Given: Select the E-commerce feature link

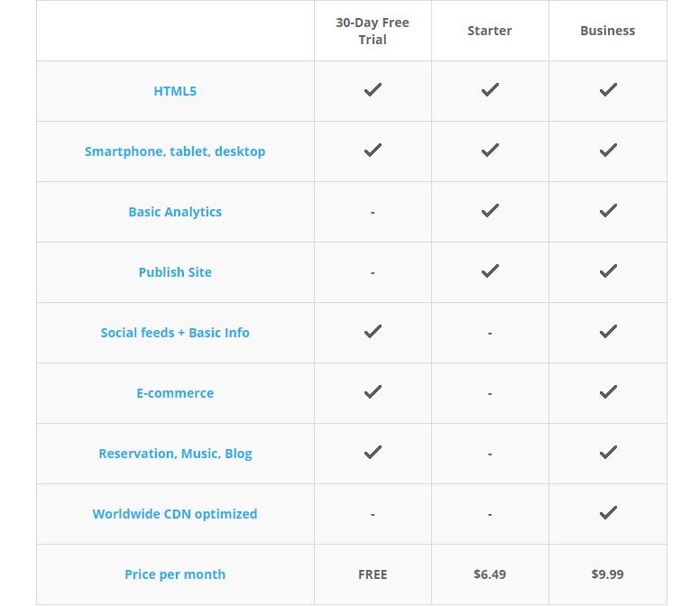Looking at the screenshot, I should 175,393.
